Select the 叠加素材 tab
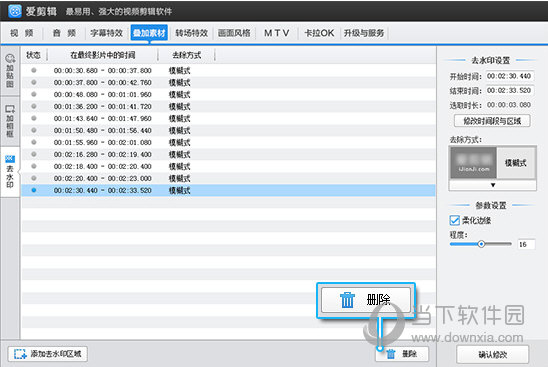 (x=149, y=33)
